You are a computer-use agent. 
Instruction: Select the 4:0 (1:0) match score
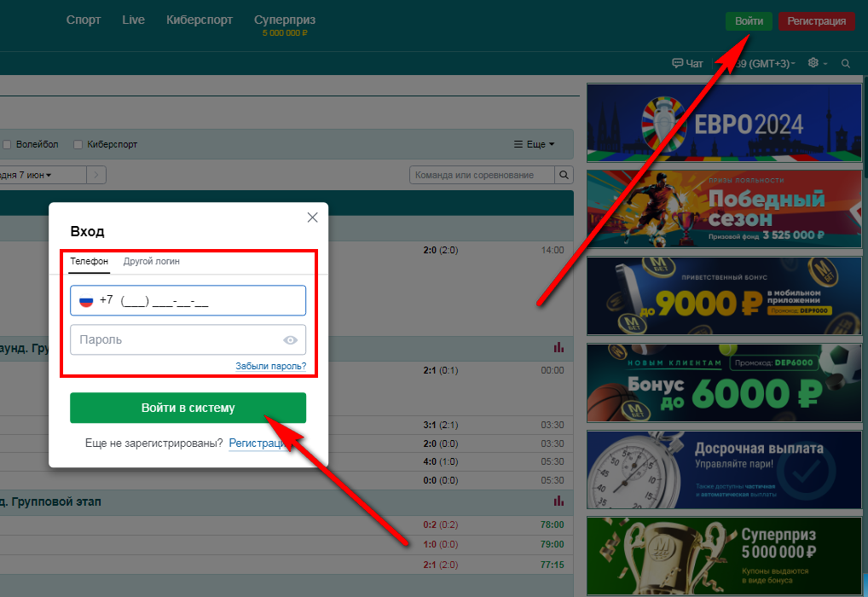(441, 462)
